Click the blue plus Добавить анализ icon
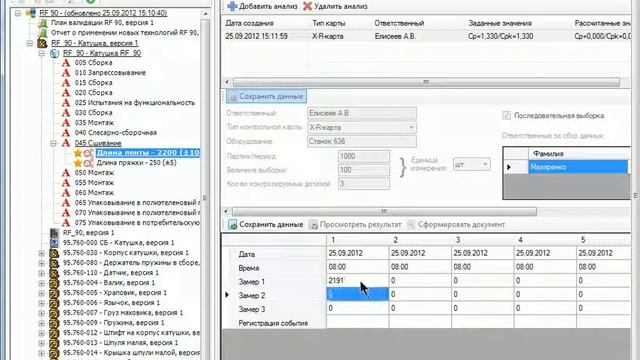 point(232,6)
